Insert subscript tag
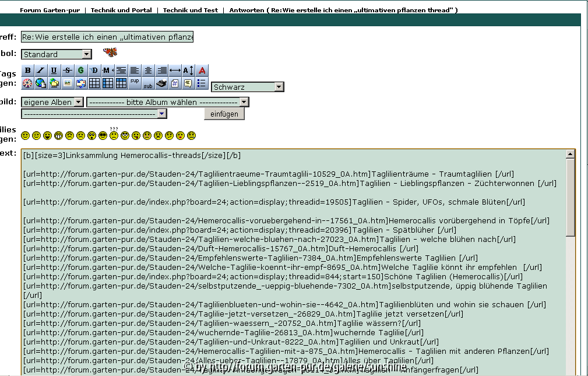Screen dimensions: 588x376 coord(148,84)
